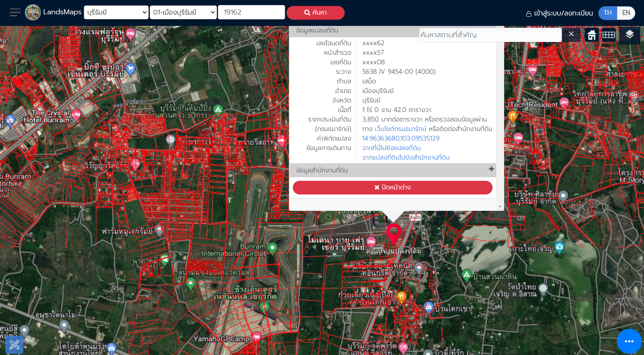644x355 pixels.
Task: Click the ปิดหน้าต่าง close window button
Action: tap(392, 187)
